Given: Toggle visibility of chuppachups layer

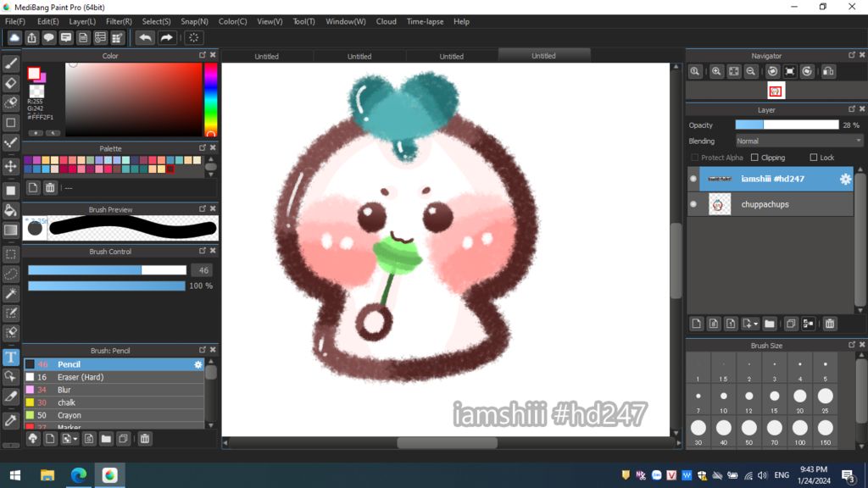Looking at the screenshot, I should click(693, 204).
